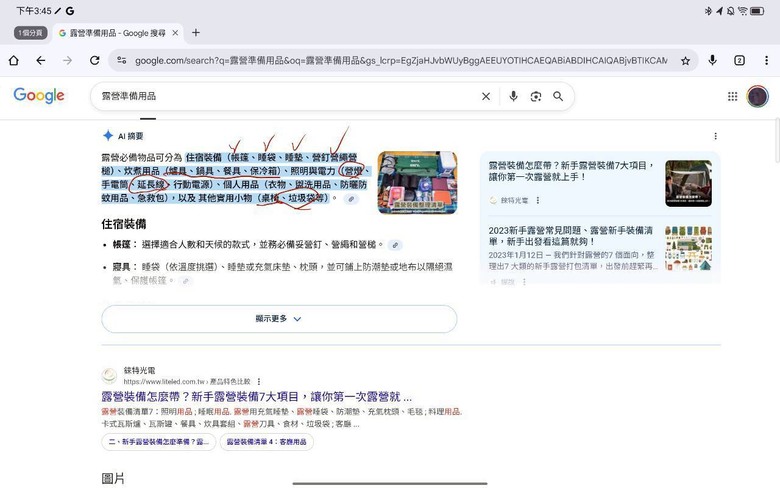Open Google Lens image search icon
The height and width of the screenshot is (488, 780).
(536, 97)
